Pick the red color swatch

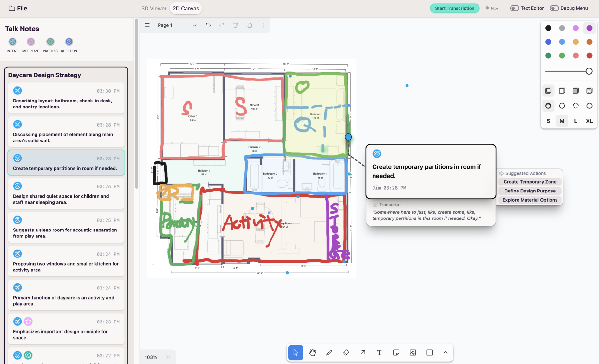(589, 55)
